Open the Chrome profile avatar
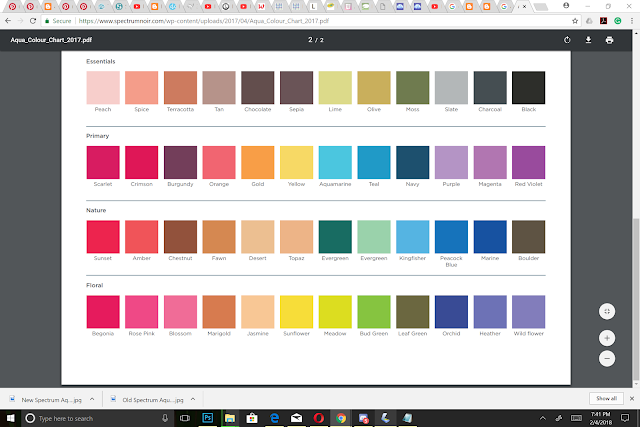This screenshot has width=640, height=427. [566, 6]
